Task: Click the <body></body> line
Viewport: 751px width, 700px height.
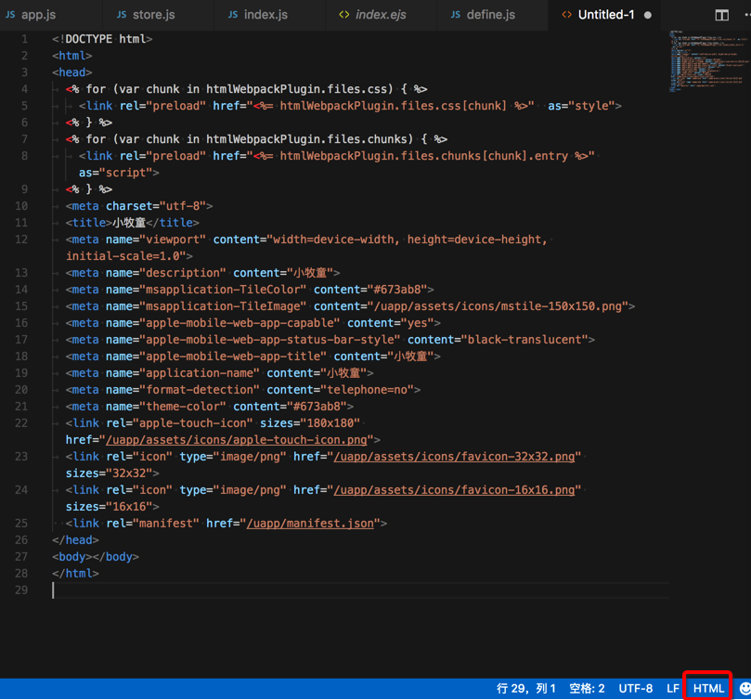Action: 96,557
